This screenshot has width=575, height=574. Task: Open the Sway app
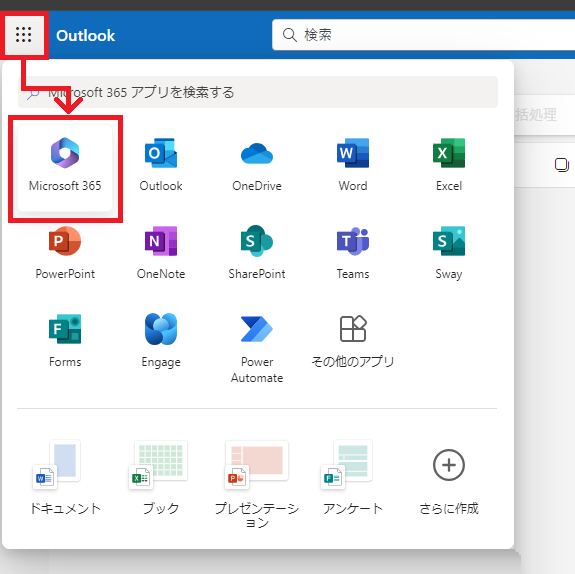(449, 253)
